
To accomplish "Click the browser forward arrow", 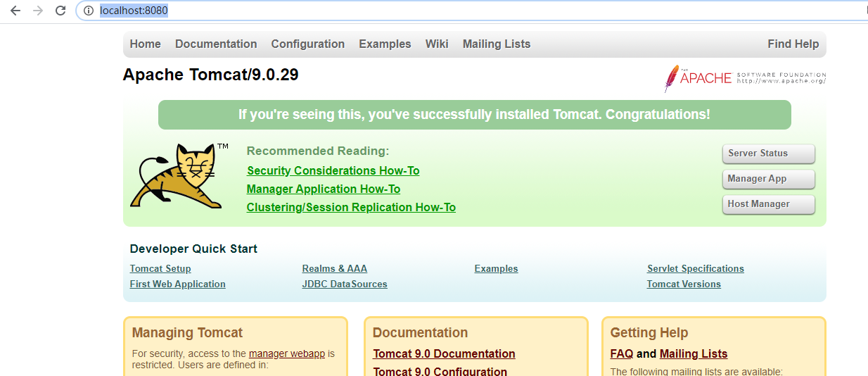I will pyautogui.click(x=38, y=11).
